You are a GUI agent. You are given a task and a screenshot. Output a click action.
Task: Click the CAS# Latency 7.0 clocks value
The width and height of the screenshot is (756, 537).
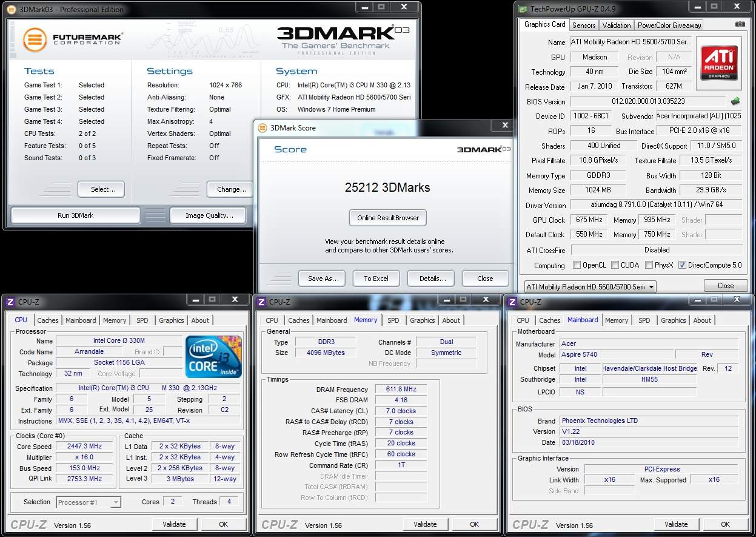coord(401,411)
